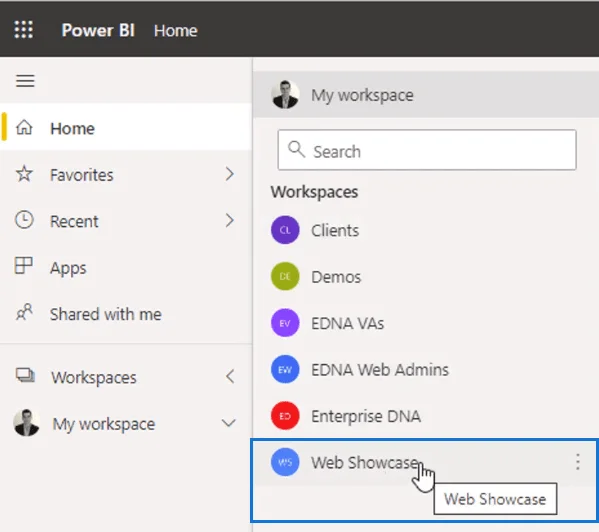The width and height of the screenshot is (599, 532).
Task: Collapse the Workspaces flyout chevron
Action: [x=230, y=377]
